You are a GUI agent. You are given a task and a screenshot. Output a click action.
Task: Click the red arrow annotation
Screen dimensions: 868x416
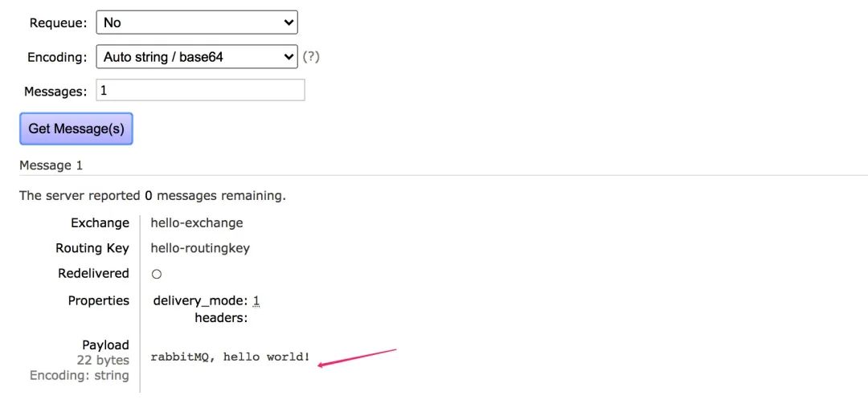pos(358,358)
